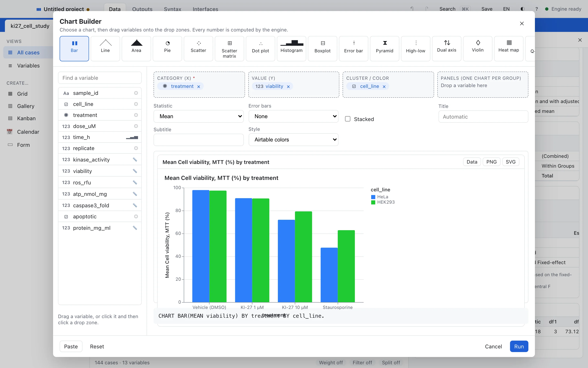This screenshot has width=588, height=368.
Task: Select the Boxplot chart type
Action: click(x=322, y=48)
